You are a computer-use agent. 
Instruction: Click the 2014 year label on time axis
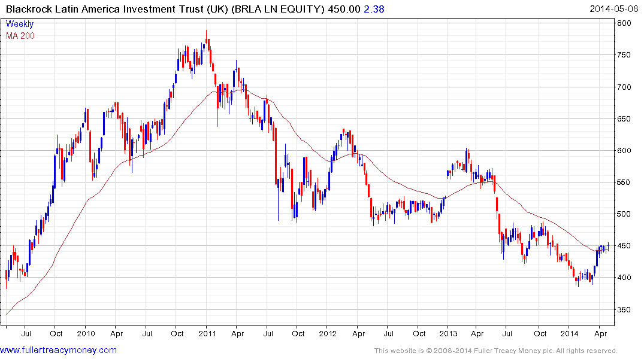tap(569, 333)
